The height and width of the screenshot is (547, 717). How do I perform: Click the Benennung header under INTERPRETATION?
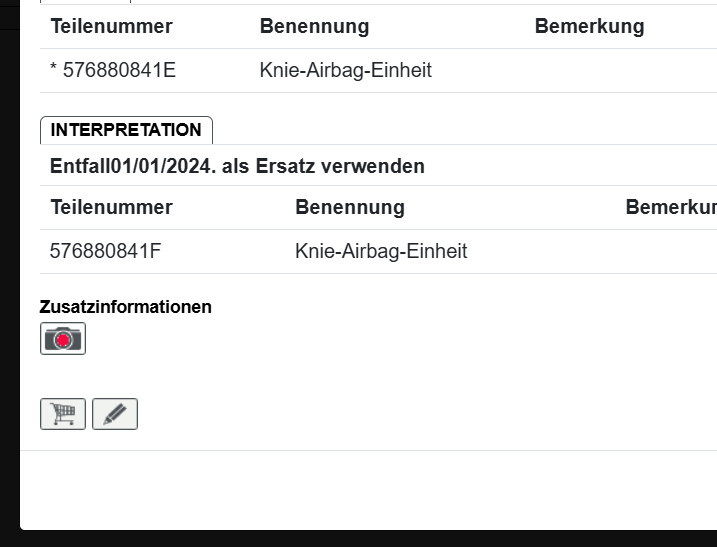(x=349, y=207)
